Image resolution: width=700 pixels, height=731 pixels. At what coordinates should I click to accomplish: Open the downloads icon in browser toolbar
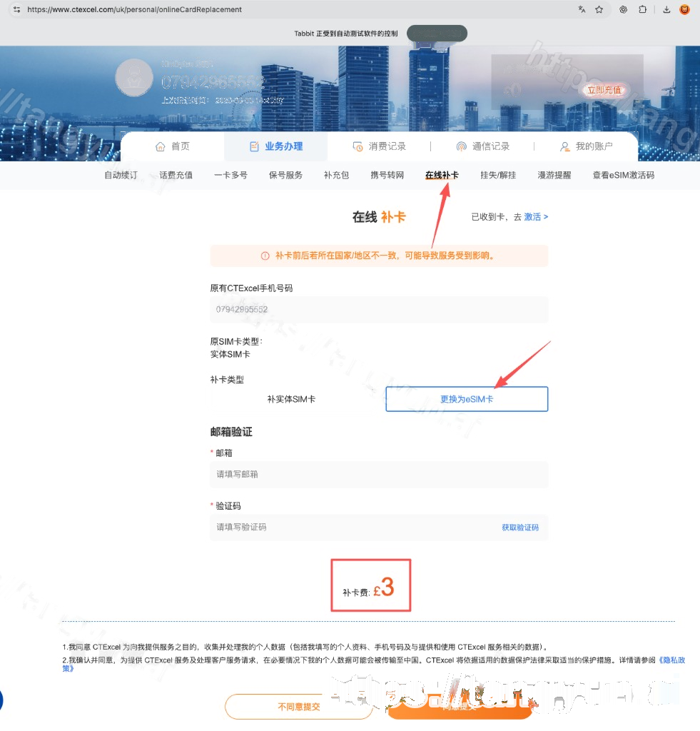pyautogui.click(x=666, y=9)
